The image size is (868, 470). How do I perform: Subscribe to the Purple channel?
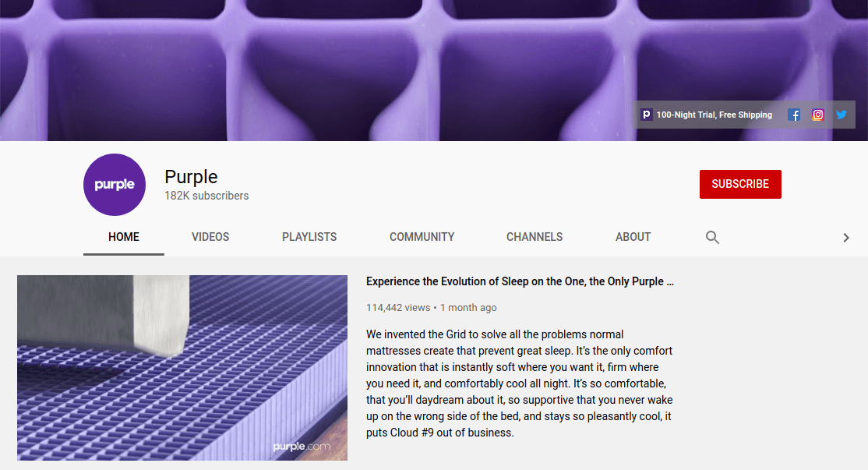point(740,185)
